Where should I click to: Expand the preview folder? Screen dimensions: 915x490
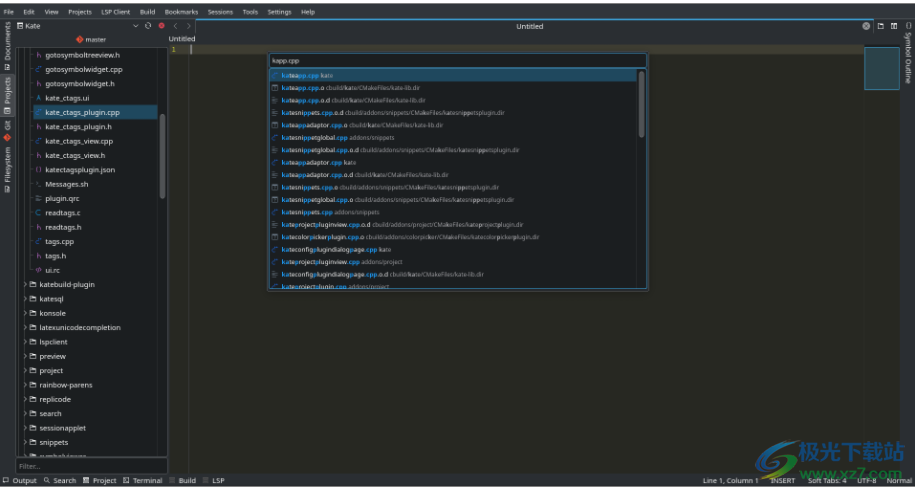[25, 356]
